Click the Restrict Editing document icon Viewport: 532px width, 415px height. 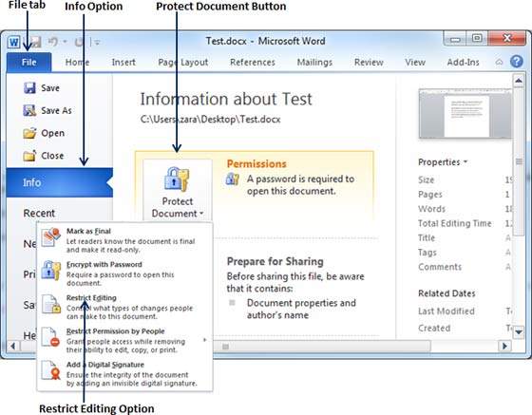51,304
